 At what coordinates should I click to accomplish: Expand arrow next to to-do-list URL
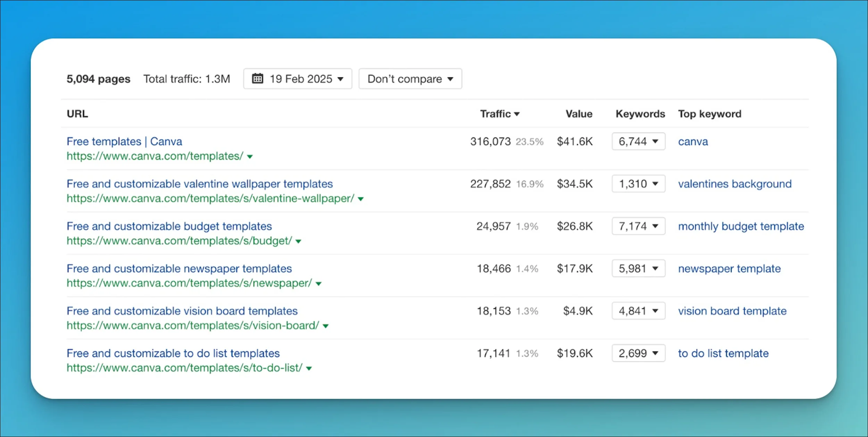pos(309,369)
